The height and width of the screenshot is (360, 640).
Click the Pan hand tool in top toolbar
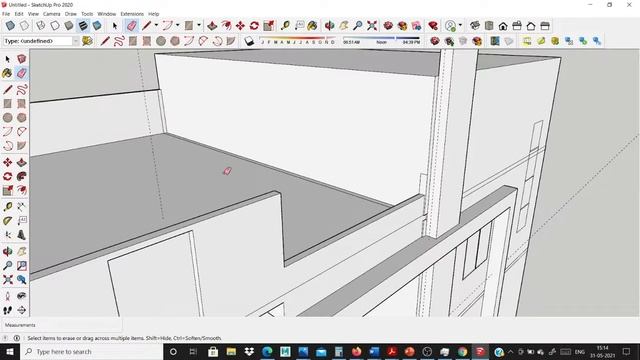tap(344, 26)
